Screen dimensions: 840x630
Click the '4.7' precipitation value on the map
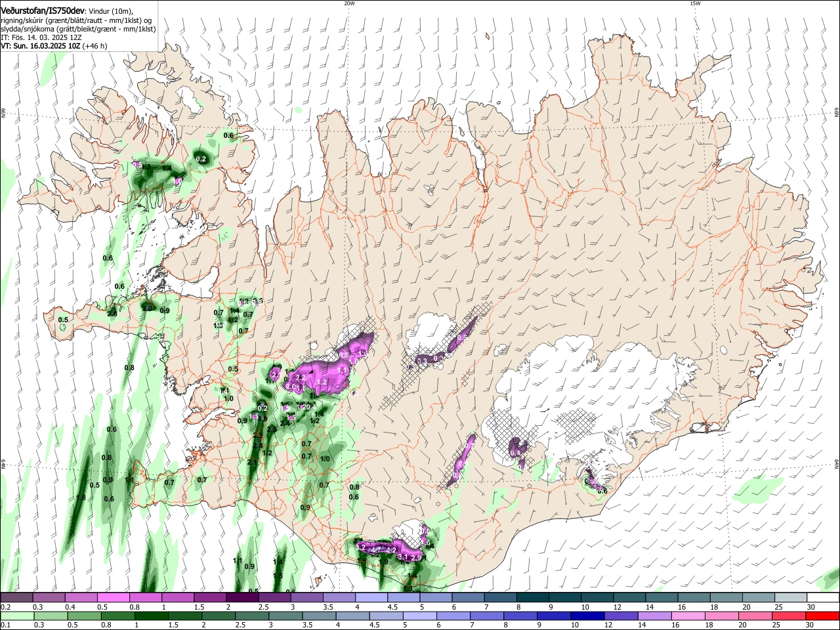376,549
